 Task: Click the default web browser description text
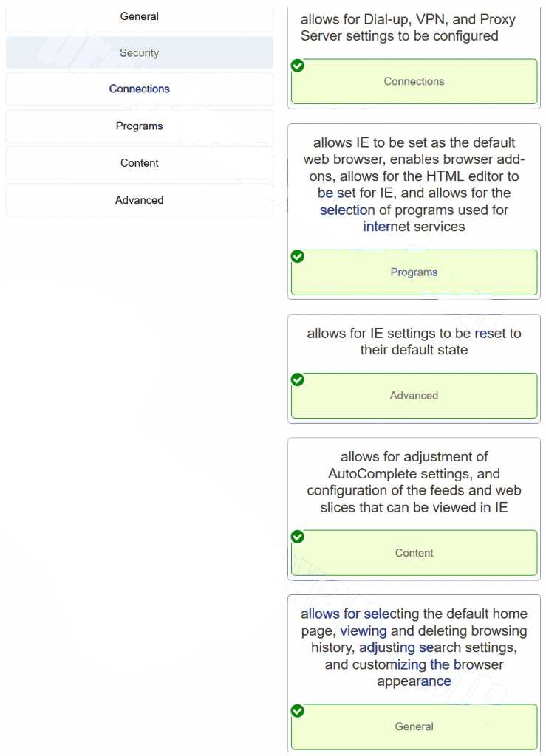point(414,185)
